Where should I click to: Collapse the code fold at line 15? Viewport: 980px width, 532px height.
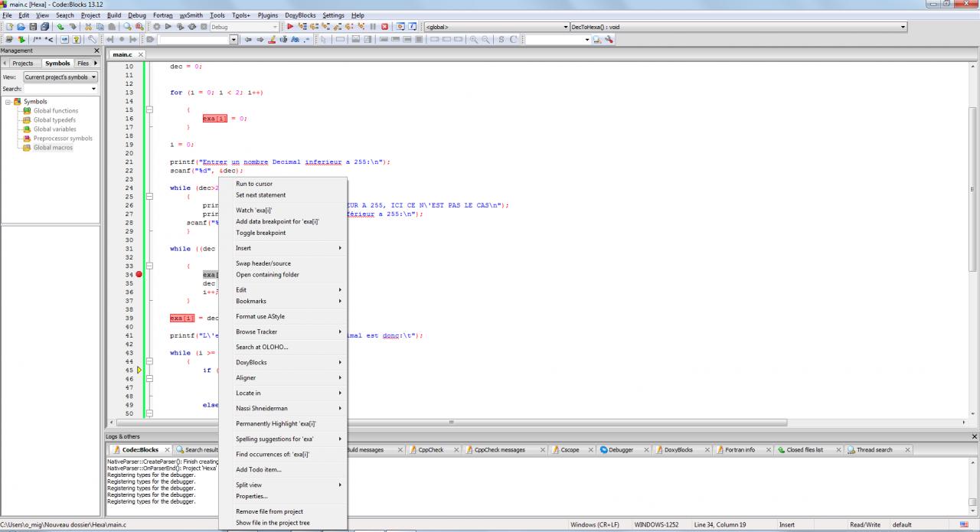click(x=149, y=109)
